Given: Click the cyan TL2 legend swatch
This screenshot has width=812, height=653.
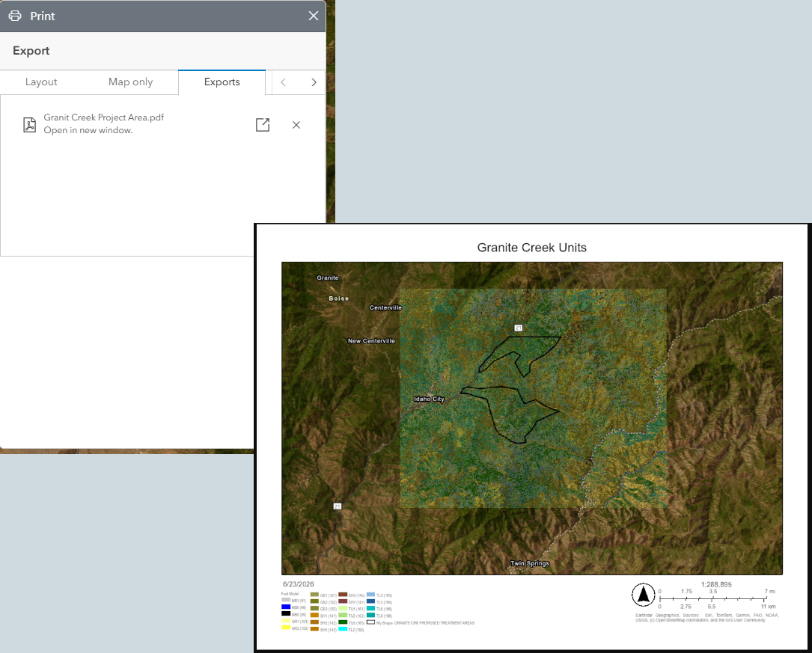Looking at the screenshot, I should (x=343, y=629).
